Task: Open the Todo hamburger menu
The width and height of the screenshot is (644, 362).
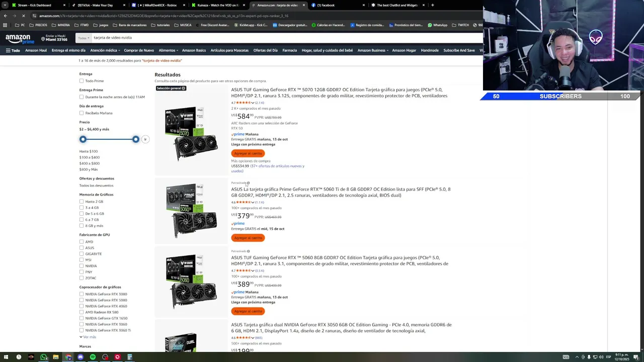Action: [13, 50]
